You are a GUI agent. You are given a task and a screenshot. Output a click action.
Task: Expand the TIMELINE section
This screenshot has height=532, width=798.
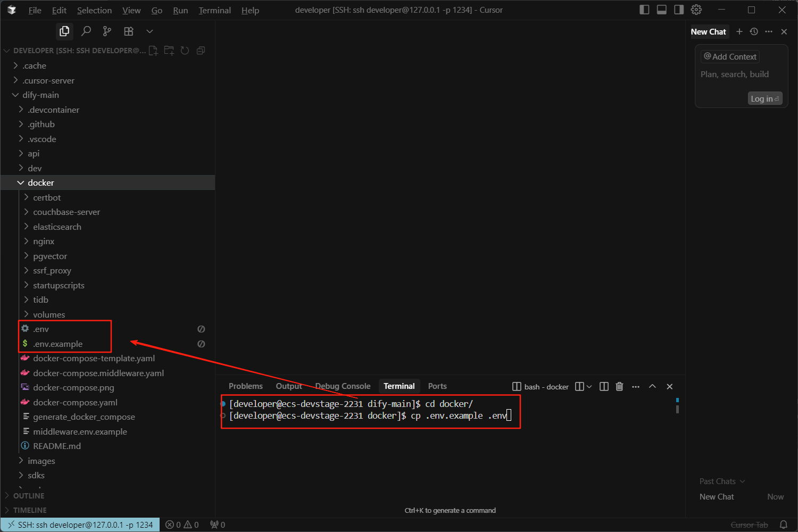pyautogui.click(x=107, y=510)
